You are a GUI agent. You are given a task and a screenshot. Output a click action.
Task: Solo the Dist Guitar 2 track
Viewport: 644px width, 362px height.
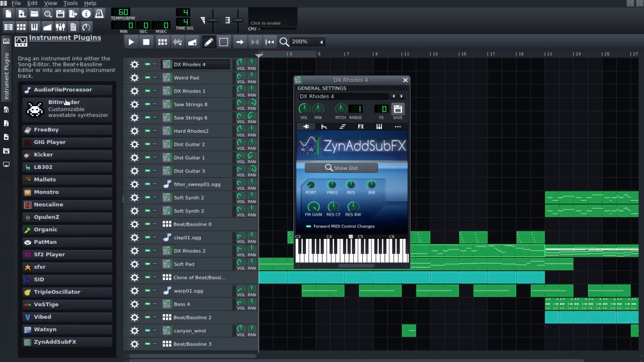pos(154,144)
